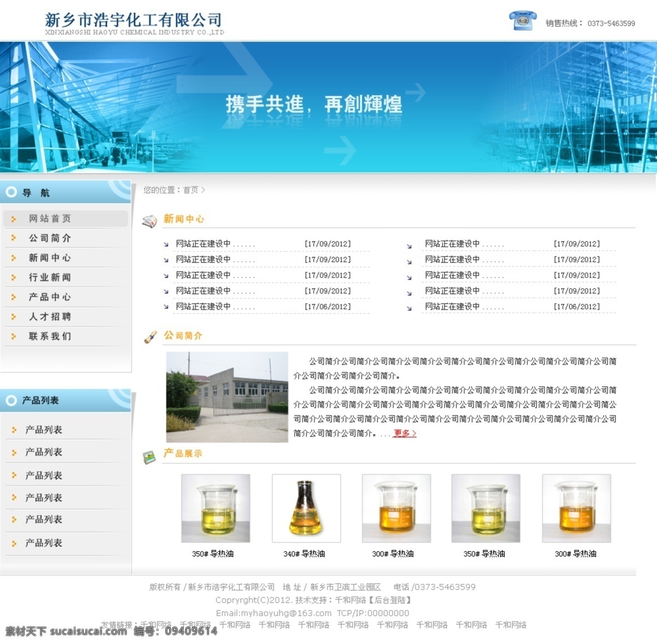
Task: Open the 340# 导热油 flask image
Action: click(306, 508)
